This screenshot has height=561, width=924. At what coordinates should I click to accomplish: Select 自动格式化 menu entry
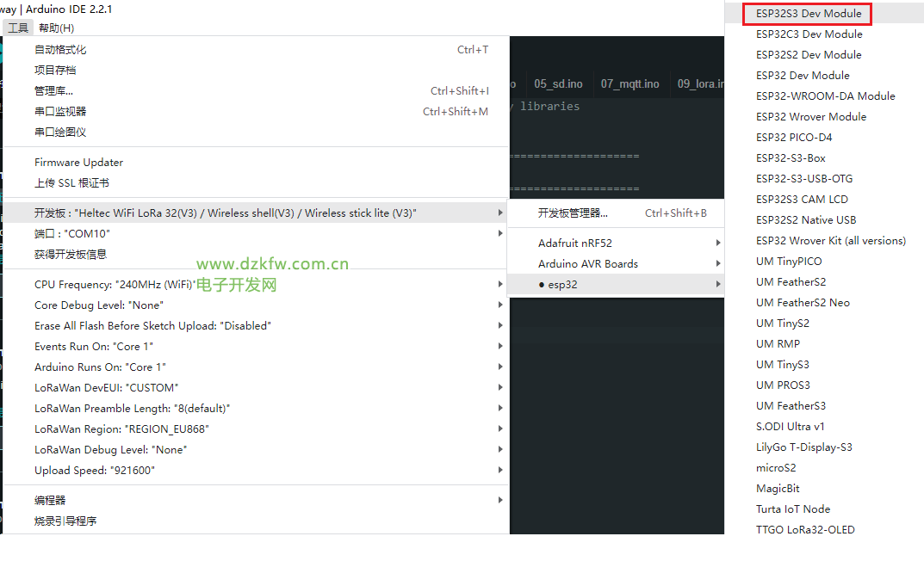[x=60, y=50]
